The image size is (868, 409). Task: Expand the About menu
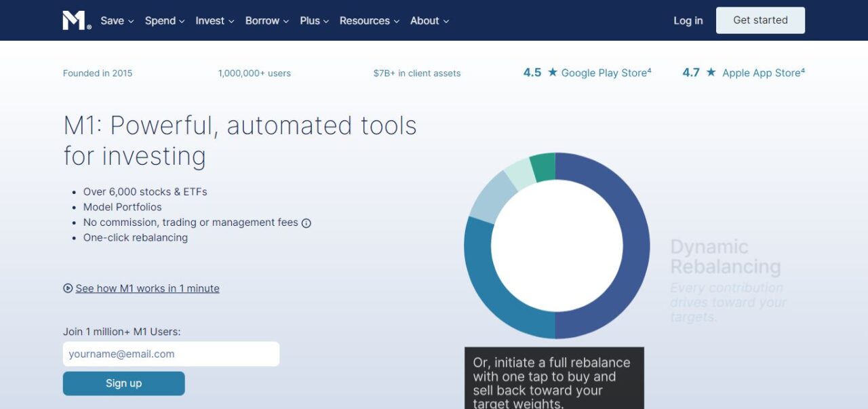[430, 21]
